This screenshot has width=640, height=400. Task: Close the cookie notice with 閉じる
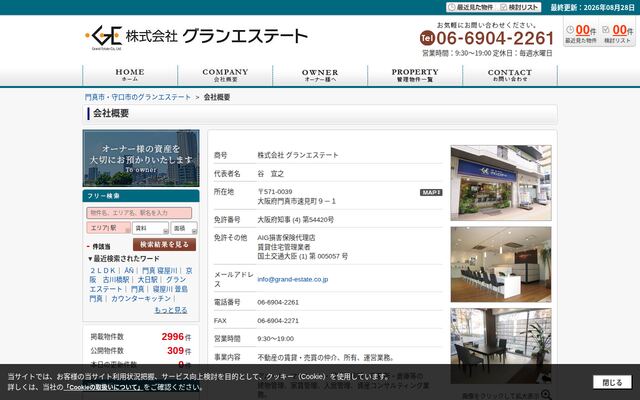[x=612, y=382]
